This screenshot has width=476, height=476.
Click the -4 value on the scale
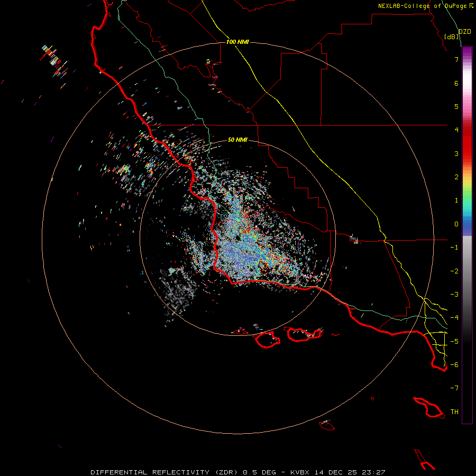[x=454, y=318]
